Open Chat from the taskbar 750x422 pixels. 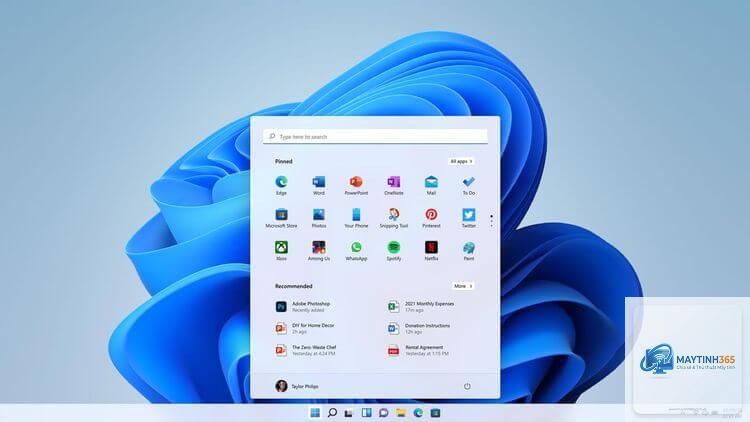click(384, 412)
